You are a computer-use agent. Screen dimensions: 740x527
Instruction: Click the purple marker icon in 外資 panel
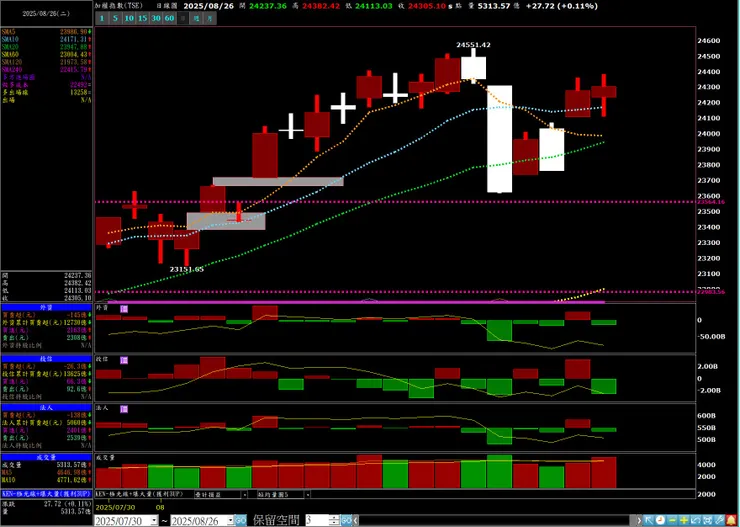pyautogui.click(x=124, y=309)
